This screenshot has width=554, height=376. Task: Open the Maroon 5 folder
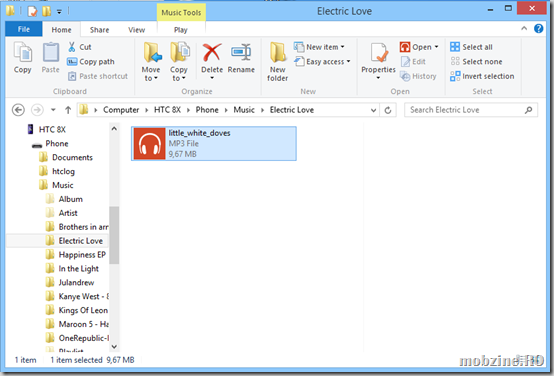coord(83,324)
